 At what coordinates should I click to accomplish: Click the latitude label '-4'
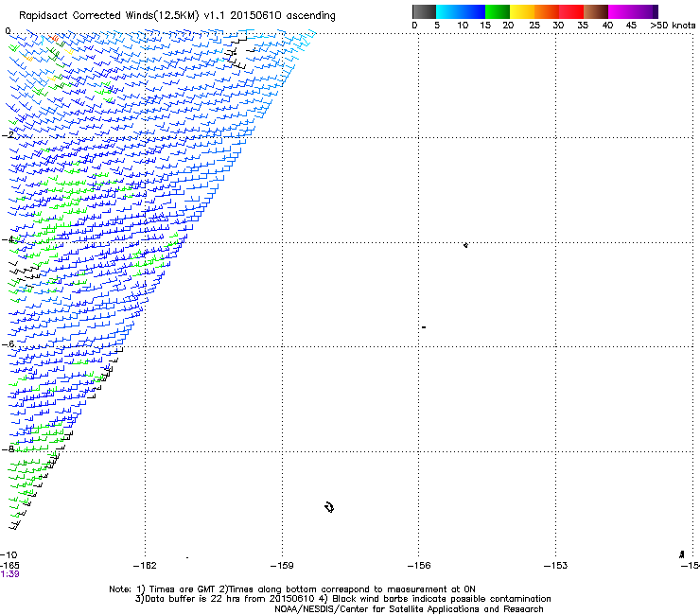8,239
